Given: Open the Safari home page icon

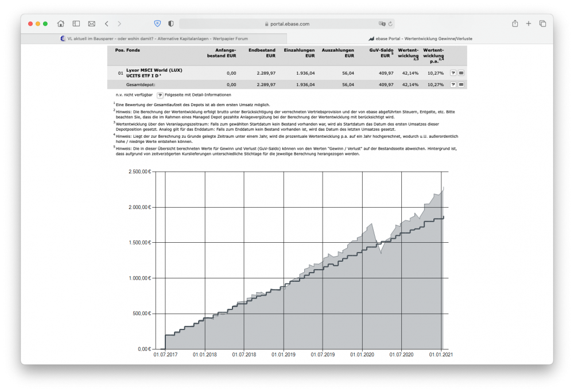Looking at the screenshot, I should (x=61, y=24).
